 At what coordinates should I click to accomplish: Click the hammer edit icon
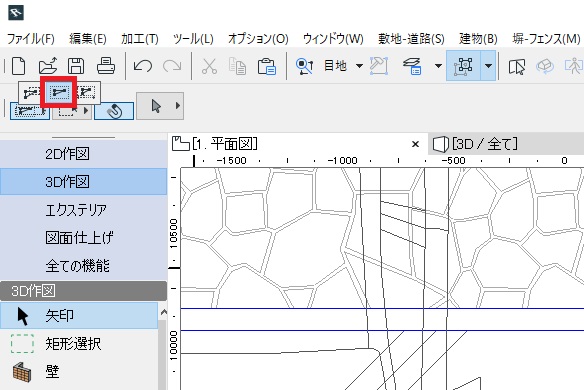[378, 66]
